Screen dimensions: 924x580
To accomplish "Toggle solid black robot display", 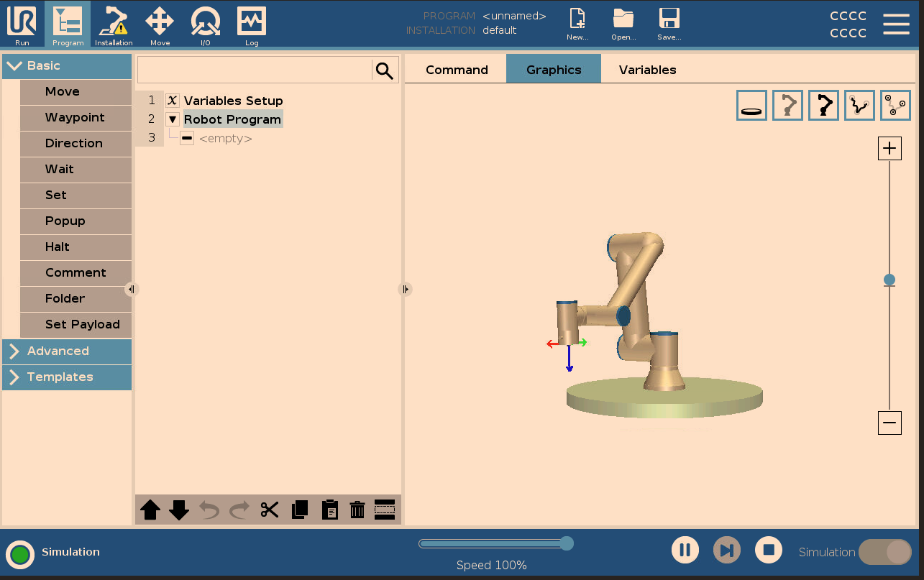I will point(824,105).
